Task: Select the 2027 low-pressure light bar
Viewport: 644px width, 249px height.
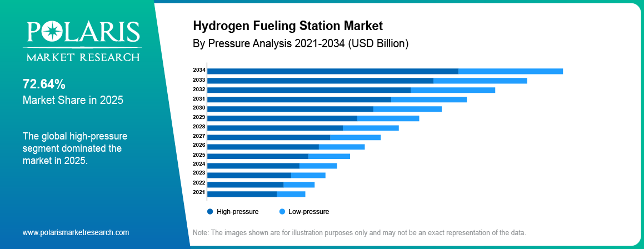Action: tap(355, 137)
